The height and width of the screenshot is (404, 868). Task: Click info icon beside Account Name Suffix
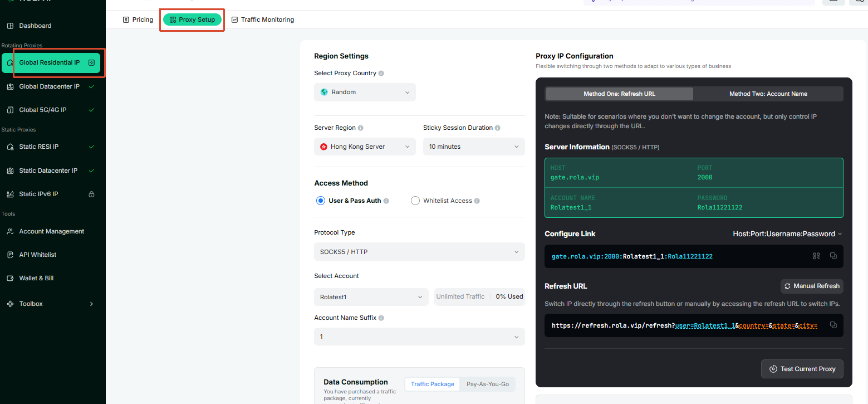click(381, 318)
